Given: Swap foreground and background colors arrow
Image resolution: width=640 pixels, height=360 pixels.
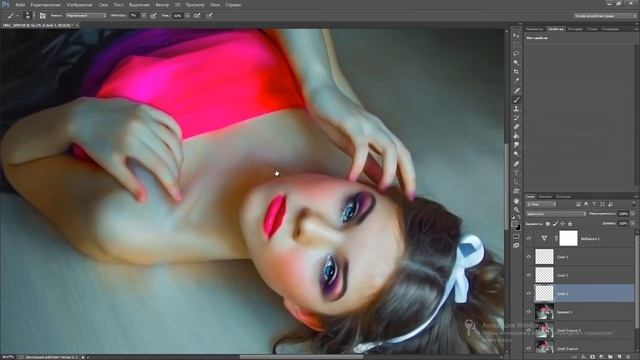Looking at the screenshot, I should [x=519, y=218].
